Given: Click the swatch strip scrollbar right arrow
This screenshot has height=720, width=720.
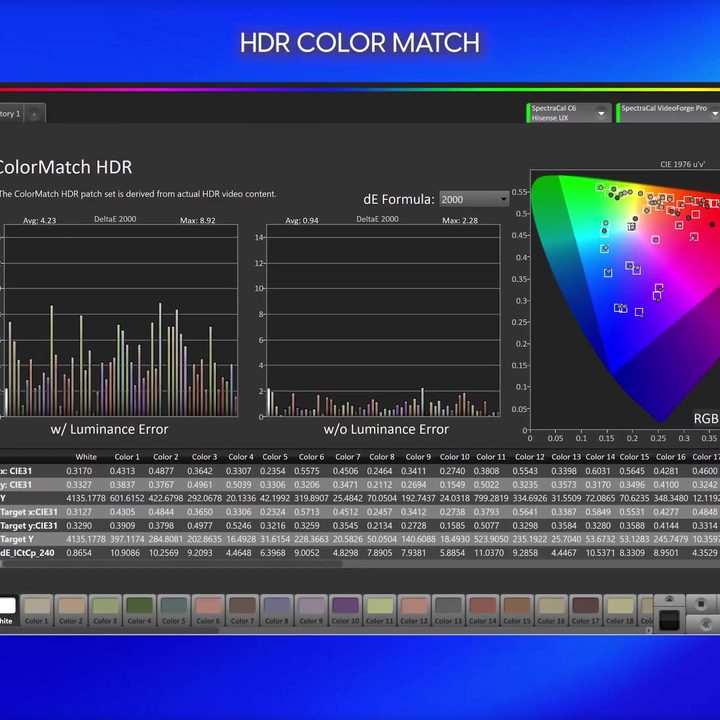Looking at the screenshot, I should (649, 630).
